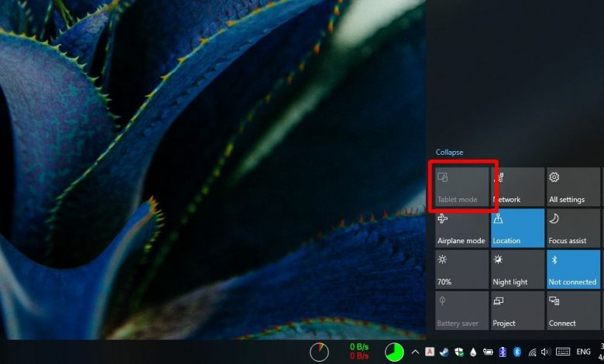Open Steam from the system tray
Viewport: 604px width, 364px height.
pyautogui.click(x=444, y=352)
